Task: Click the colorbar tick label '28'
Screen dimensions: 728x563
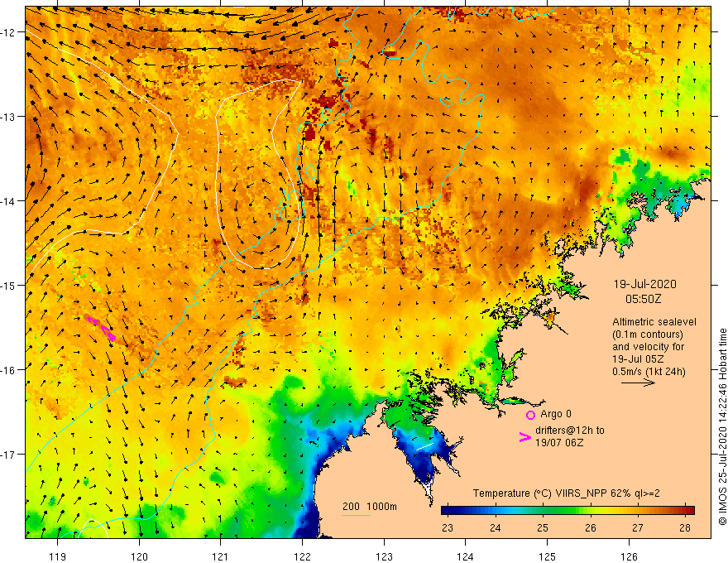Action: 685,528
